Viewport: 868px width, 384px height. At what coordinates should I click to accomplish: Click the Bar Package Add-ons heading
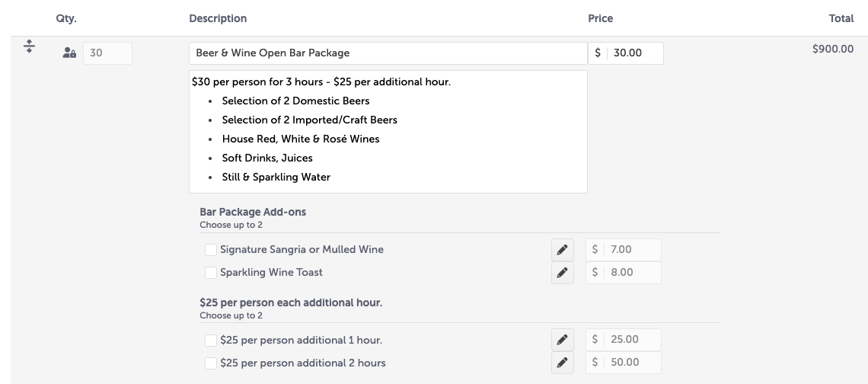tap(253, 213)
